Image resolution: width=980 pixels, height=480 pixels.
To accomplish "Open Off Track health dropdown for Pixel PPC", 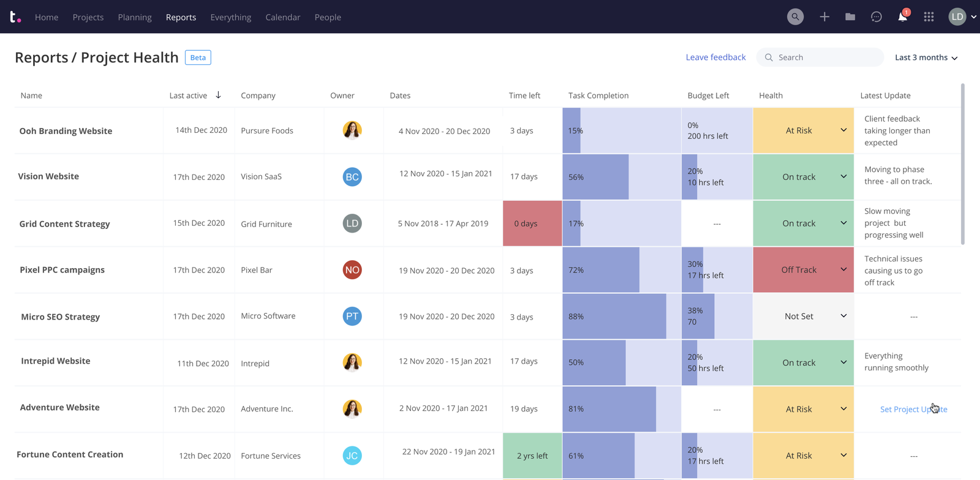I will (x=843, y=270).
